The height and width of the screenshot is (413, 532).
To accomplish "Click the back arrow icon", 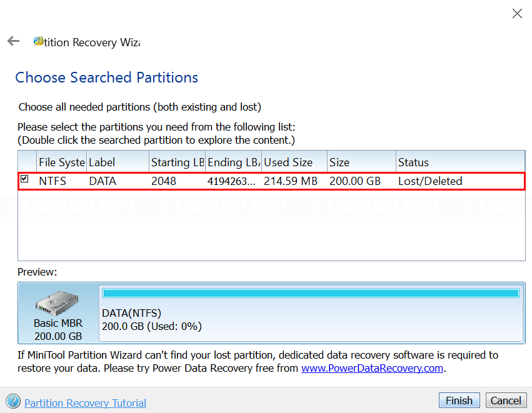I will [x=14, y=41].
